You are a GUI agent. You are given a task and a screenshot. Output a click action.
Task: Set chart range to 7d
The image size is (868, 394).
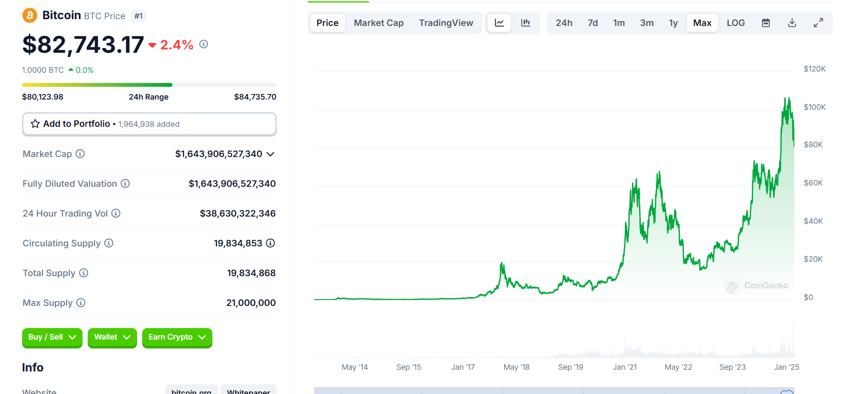(593, 23)
